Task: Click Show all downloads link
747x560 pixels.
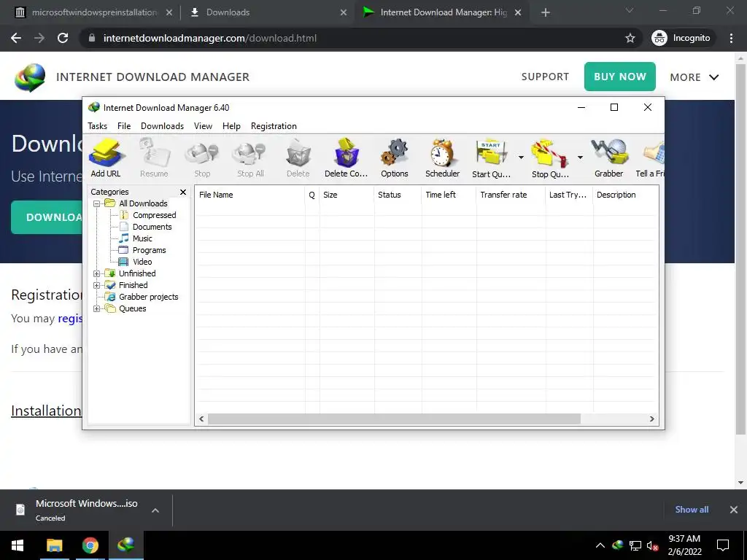Action: coord(692,510)
